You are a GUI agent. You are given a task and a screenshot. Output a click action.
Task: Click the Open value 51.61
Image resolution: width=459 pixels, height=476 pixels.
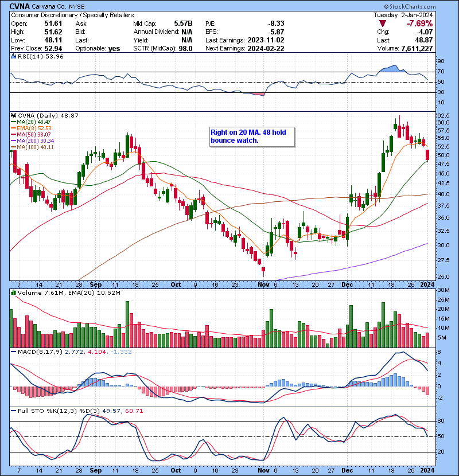pos(53,24)
